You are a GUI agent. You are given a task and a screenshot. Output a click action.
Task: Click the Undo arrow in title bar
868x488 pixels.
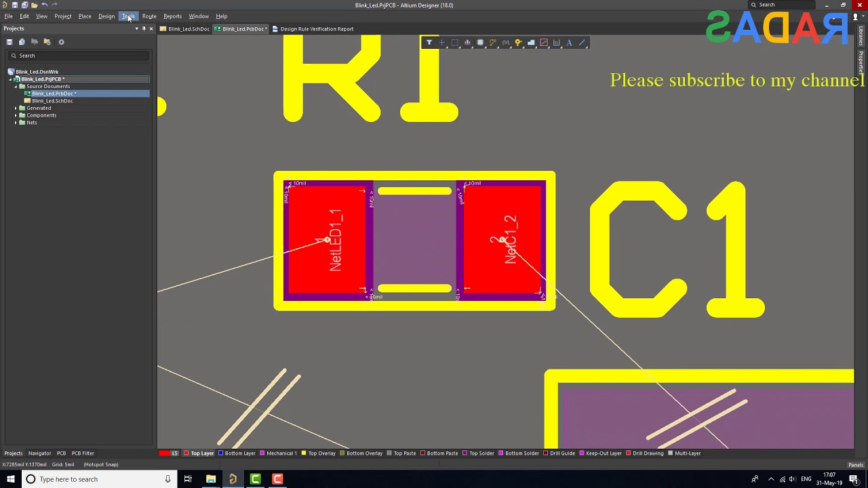coord(44,5)
